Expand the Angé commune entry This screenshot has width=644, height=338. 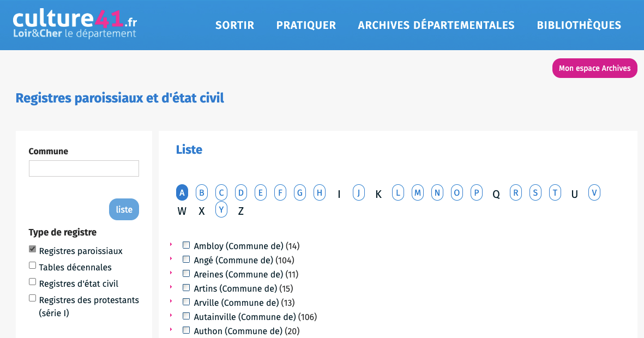pyautogui.click(x=171, y=259)
